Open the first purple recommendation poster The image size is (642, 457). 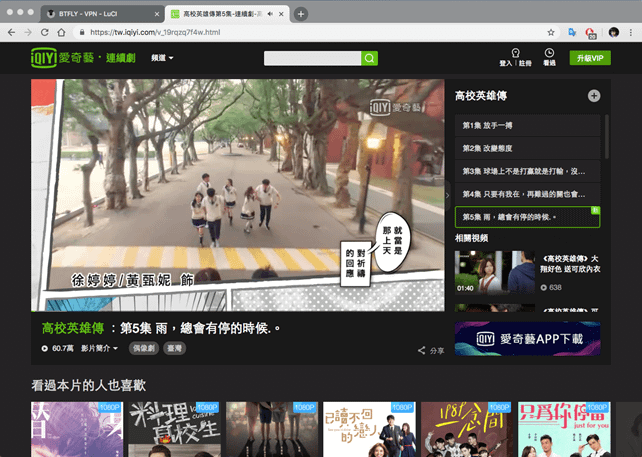point(77,429)
